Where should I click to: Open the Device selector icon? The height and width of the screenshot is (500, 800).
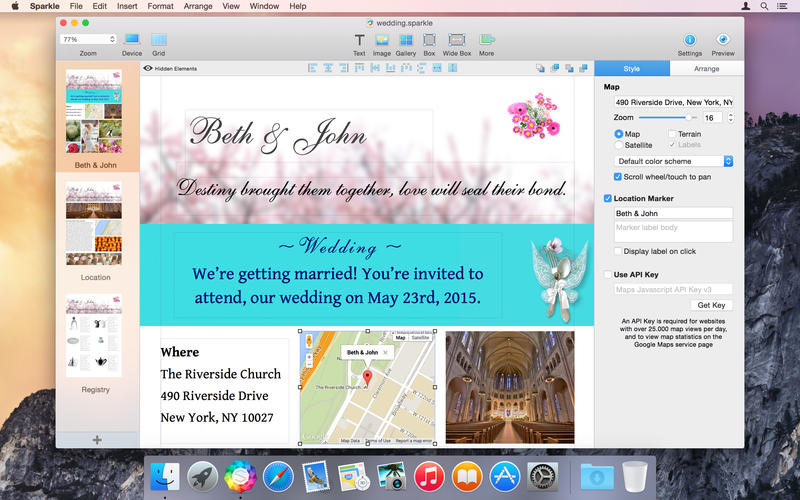pos(132,40)
